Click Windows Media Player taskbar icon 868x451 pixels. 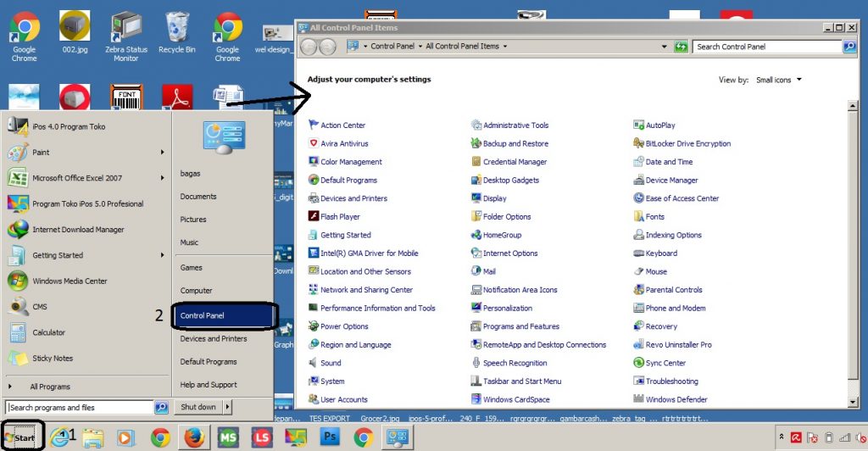[x=126, y=437]
